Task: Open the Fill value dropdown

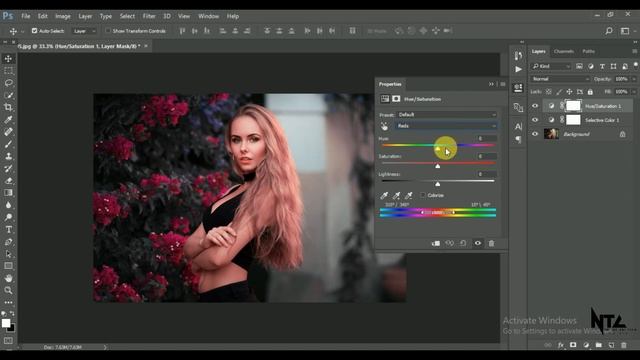Action: coord(634,92)
